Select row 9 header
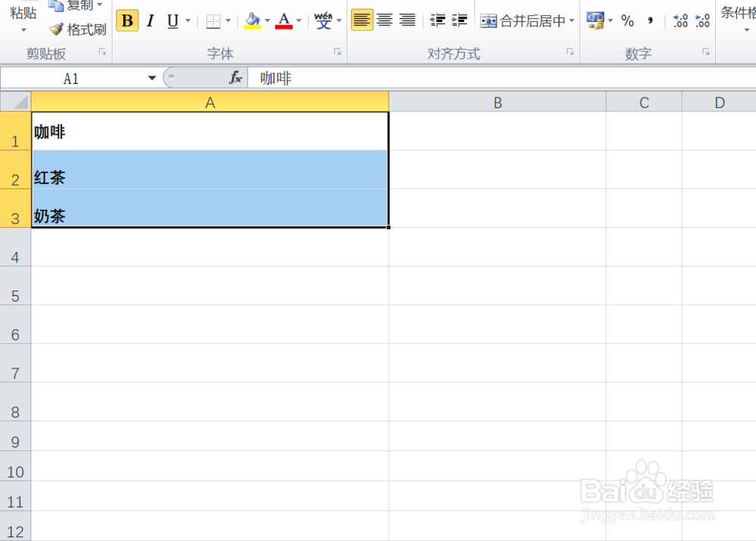756x541 pixels. (x=15, y=437)
